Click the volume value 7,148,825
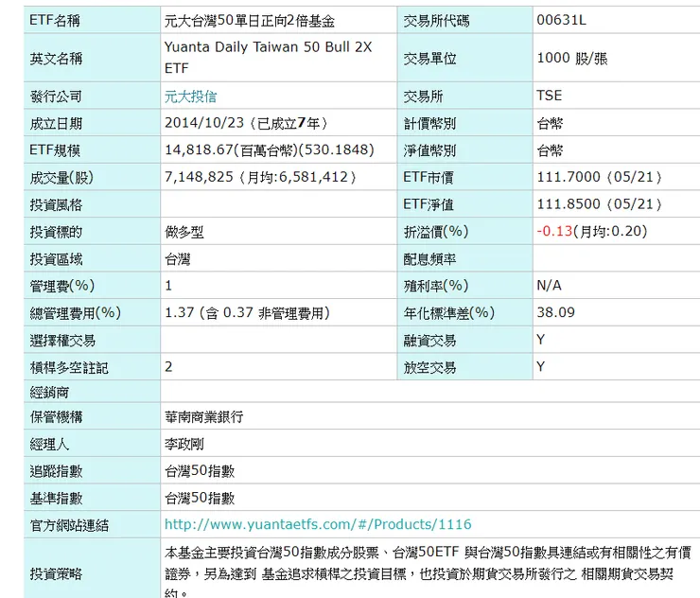Viewport: 700px width, 598px height. 199,177
